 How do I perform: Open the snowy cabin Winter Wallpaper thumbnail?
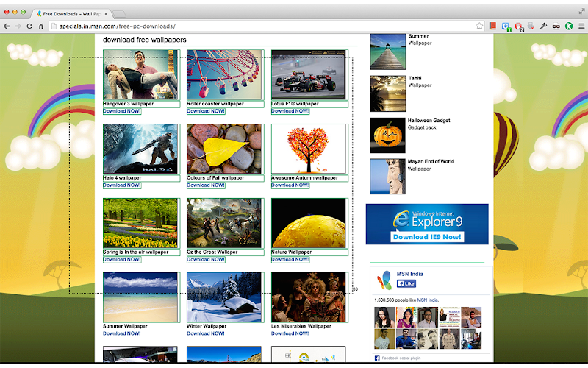(x=224, y=297)
